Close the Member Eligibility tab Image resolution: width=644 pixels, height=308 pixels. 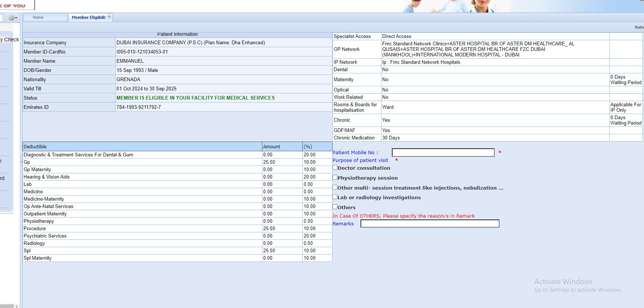109,17
